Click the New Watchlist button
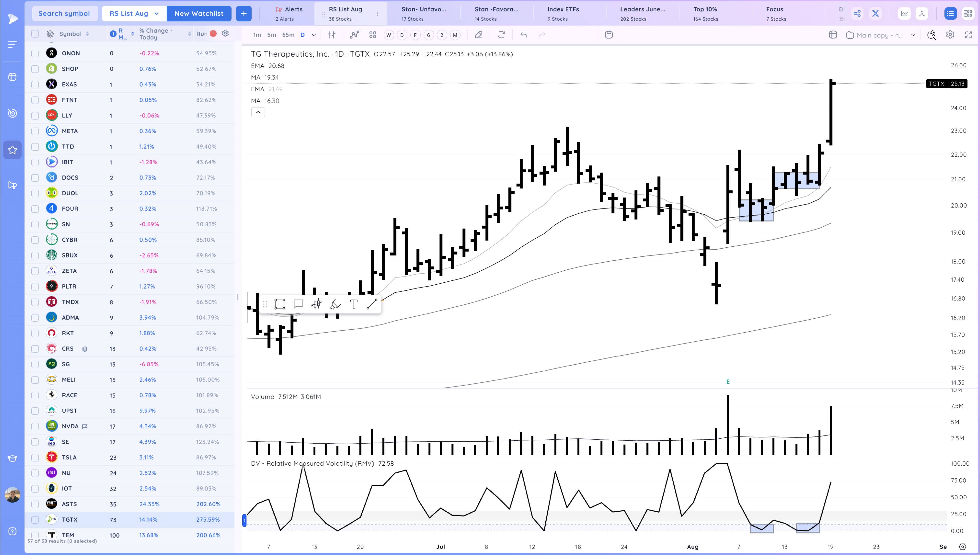 (x=199, y=13)
